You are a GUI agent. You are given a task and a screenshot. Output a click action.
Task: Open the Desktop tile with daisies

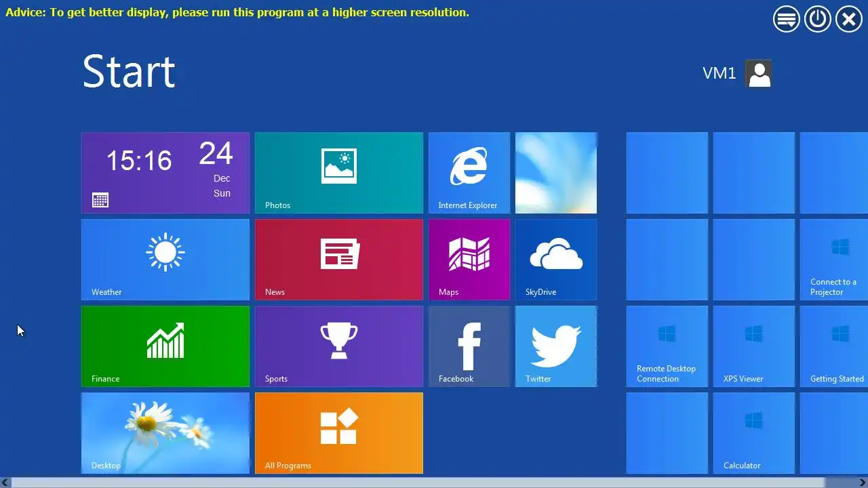[x=165, y=433]
